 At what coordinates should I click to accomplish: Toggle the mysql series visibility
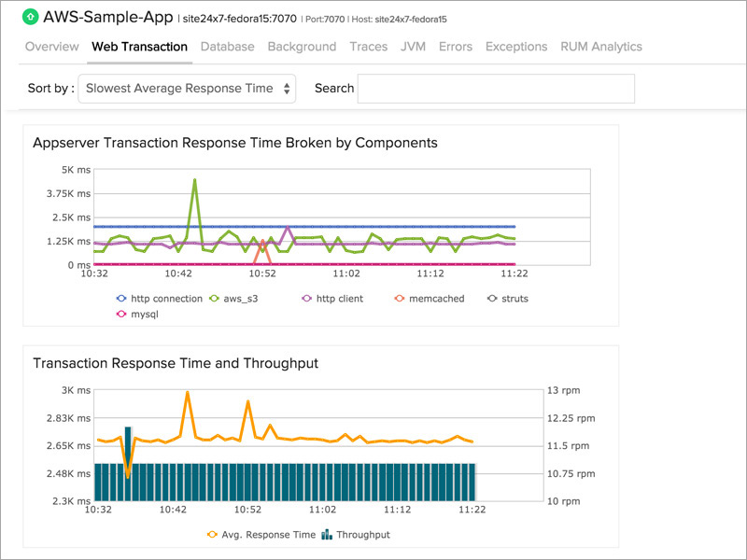click(x=120, y=315)
